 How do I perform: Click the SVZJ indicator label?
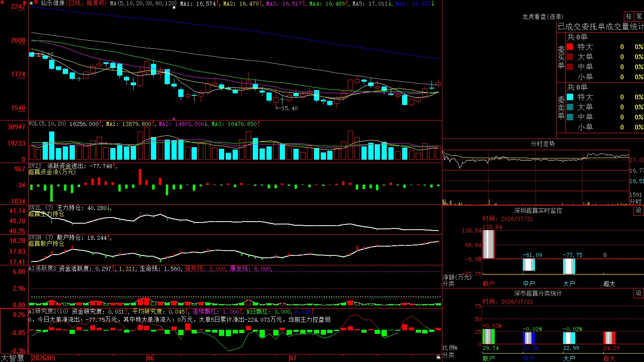35,166
